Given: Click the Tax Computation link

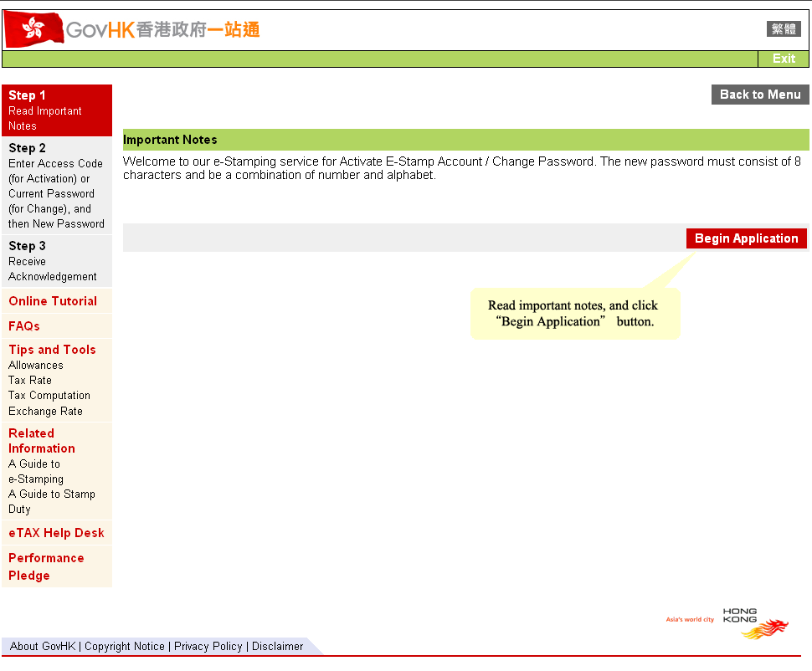Looking at the screenshot, I should pyautogui.click(x=49, y=395).
